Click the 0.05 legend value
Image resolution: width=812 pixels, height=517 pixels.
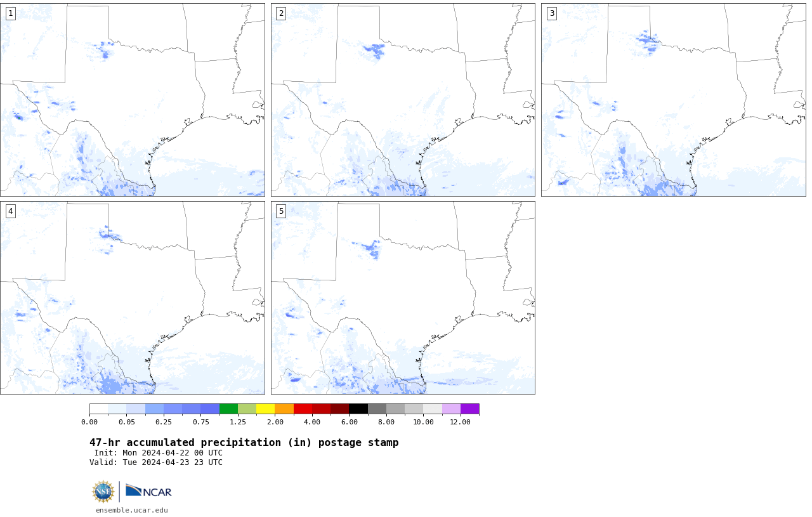click(127, 422)
